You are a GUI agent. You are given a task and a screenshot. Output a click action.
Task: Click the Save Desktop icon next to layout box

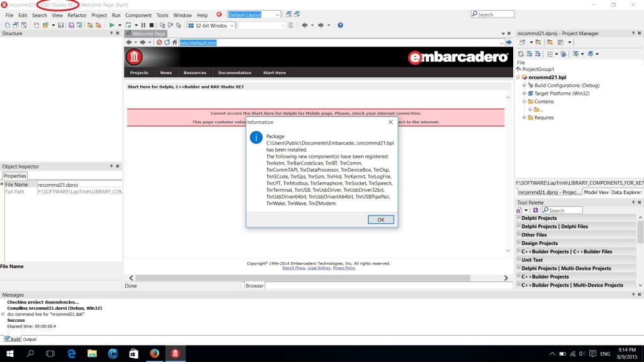[x=289, y=14]
